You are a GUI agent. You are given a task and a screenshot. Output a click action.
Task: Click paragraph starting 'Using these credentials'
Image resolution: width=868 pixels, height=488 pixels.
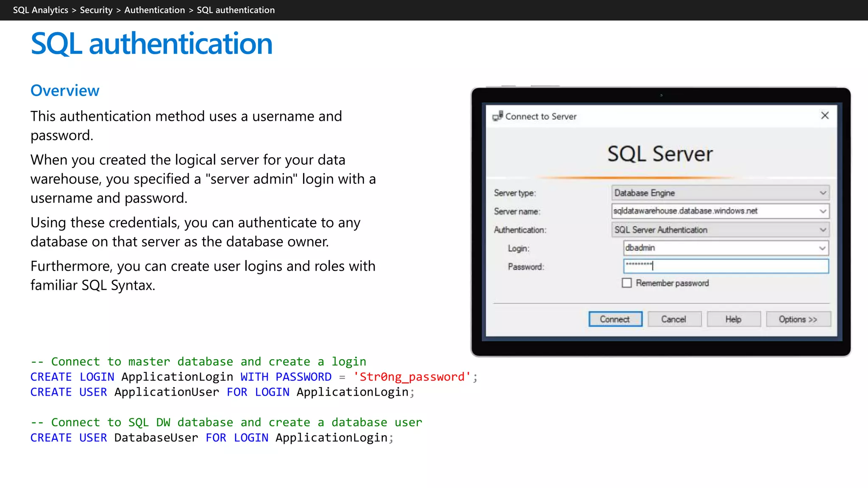(195, 232)
